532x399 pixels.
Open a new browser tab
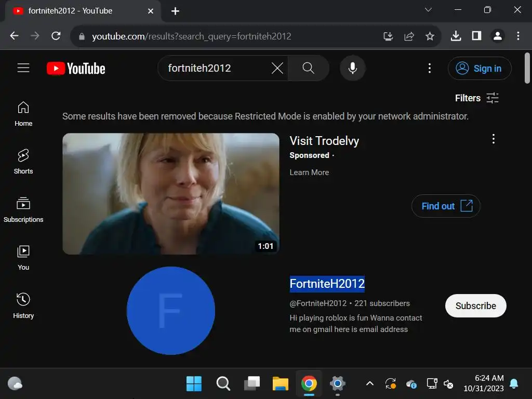coord(175,11)
